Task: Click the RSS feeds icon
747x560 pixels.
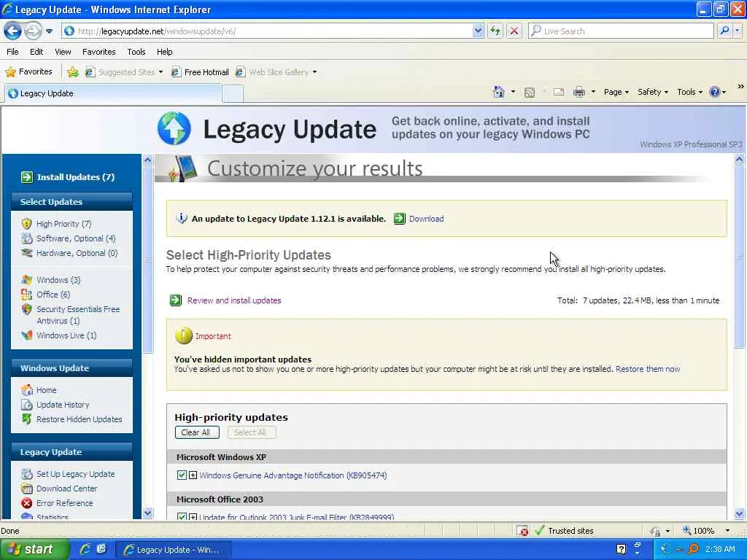Action: coord(530,93)
